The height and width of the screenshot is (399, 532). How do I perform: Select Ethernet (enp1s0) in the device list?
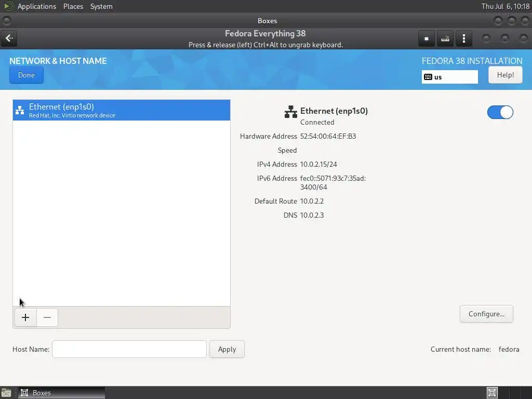(122, 110)
